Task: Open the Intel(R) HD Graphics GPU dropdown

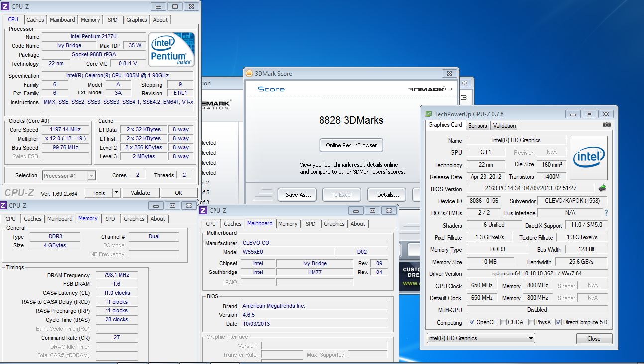Action: [x=480, y=338]
